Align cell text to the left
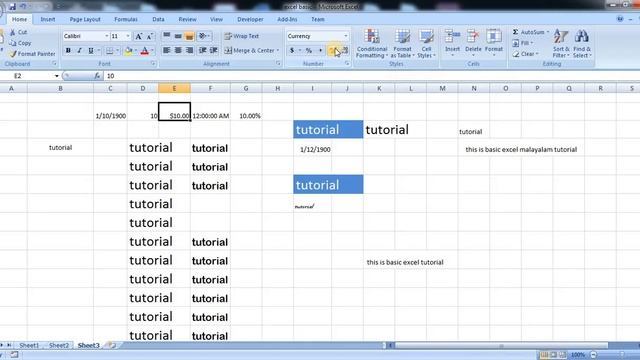 coord(167,50)
